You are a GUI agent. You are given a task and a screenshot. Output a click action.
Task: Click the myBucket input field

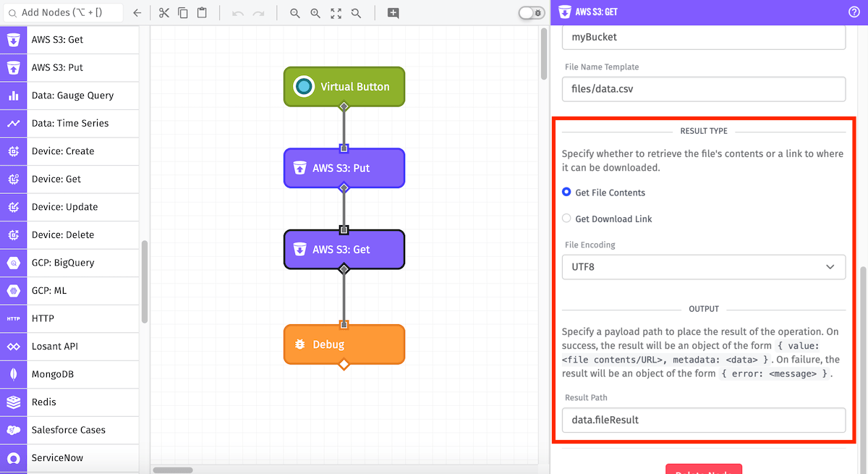pyautogui.click(x=704, y=37)
